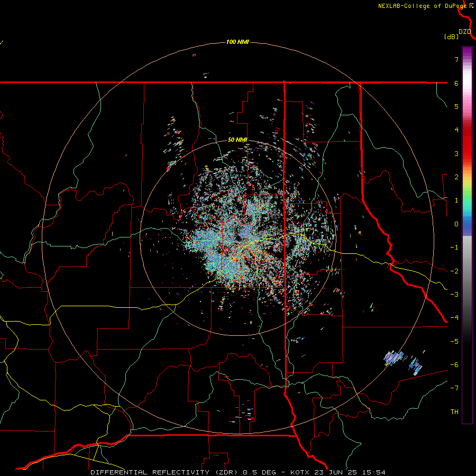Click the -2 value on color scale
Image resolution: width=476 pixels, height=476 pixels.
454,271
